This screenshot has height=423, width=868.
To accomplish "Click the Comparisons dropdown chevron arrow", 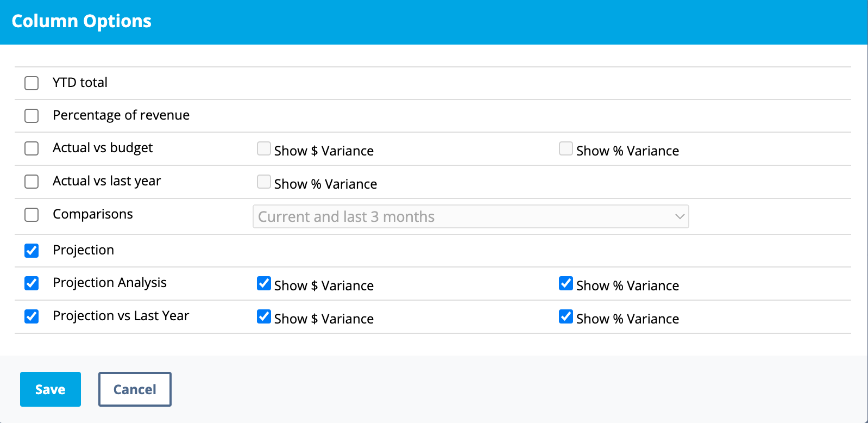I will coord(680,216).
